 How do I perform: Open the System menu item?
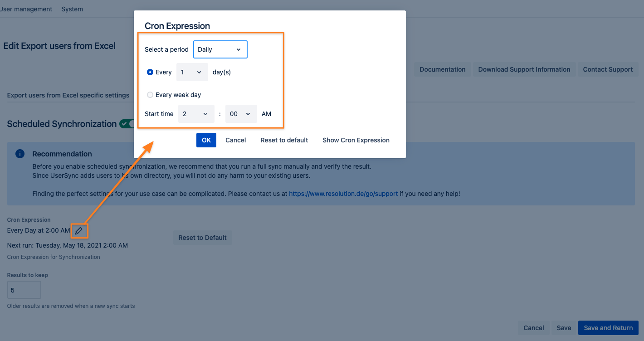[x=72, y=9]
